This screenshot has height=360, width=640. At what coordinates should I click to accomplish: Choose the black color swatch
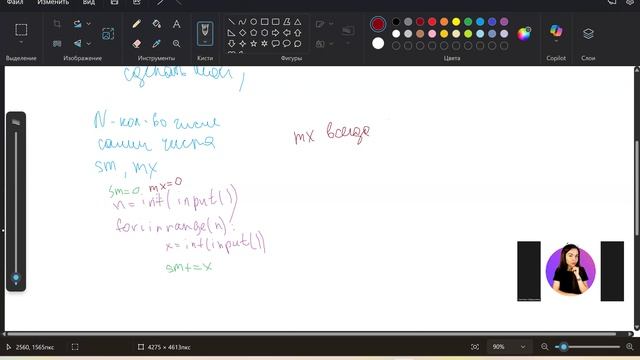(x=396, y=22)
